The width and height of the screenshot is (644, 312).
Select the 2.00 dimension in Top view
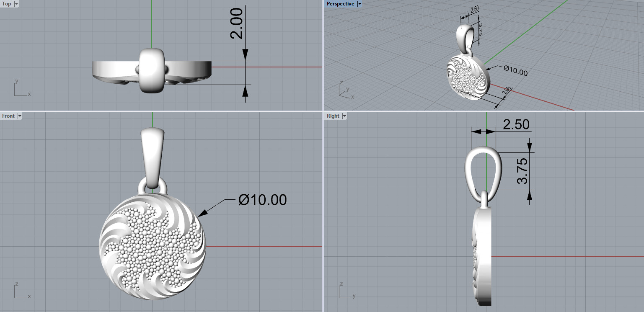tap(237, 24)
